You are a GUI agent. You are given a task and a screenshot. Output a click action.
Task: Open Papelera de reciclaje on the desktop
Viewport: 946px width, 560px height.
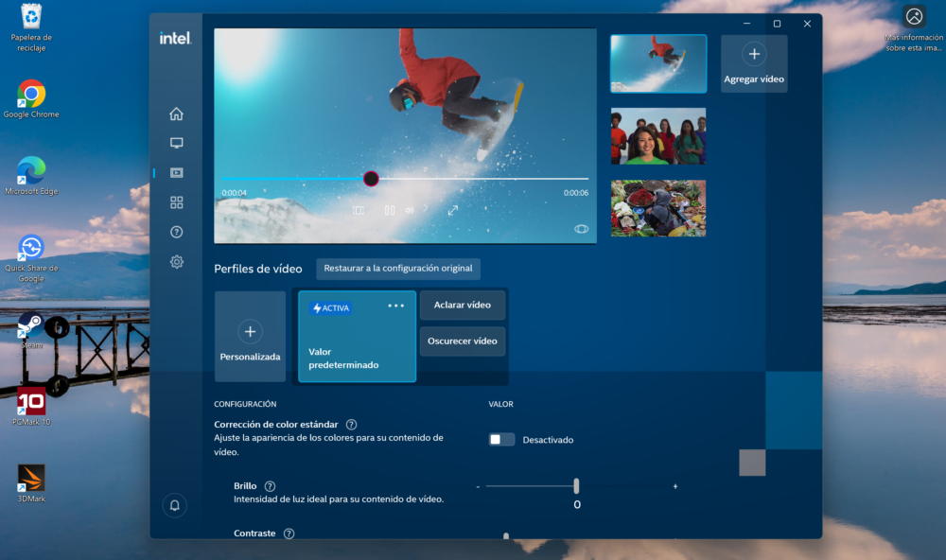[x=31, y=27]
